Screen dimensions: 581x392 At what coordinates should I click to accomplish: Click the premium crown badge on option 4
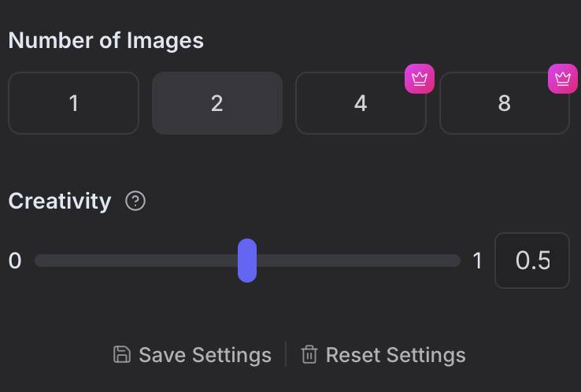(420, 79)
